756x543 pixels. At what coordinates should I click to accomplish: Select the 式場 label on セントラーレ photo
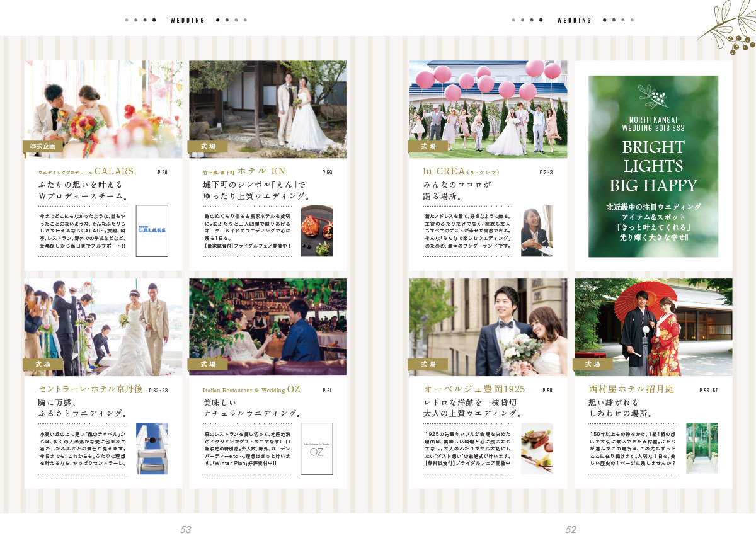(43, 364)
